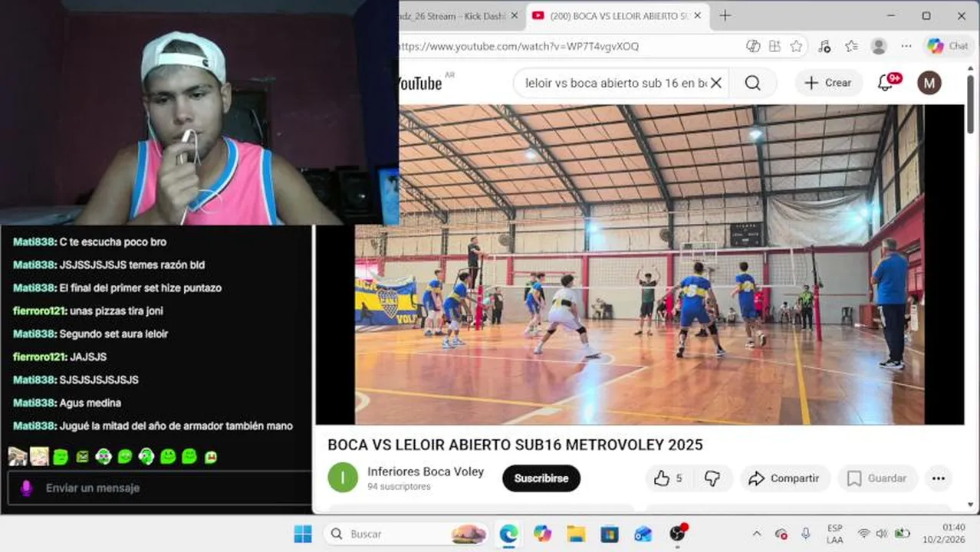Open the Copilot Chat button
The height and width of the screenshot is (552, 980).
click(949, 46)
